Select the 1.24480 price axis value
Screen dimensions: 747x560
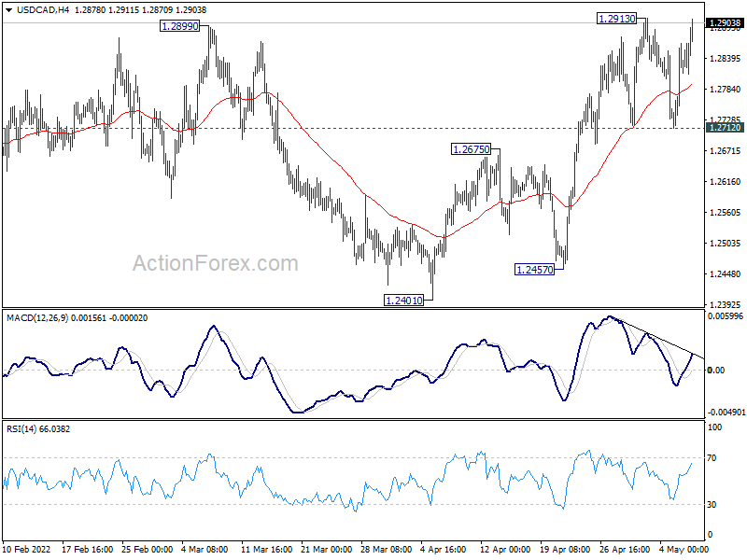pyautogui.click(x=726, y=274)
